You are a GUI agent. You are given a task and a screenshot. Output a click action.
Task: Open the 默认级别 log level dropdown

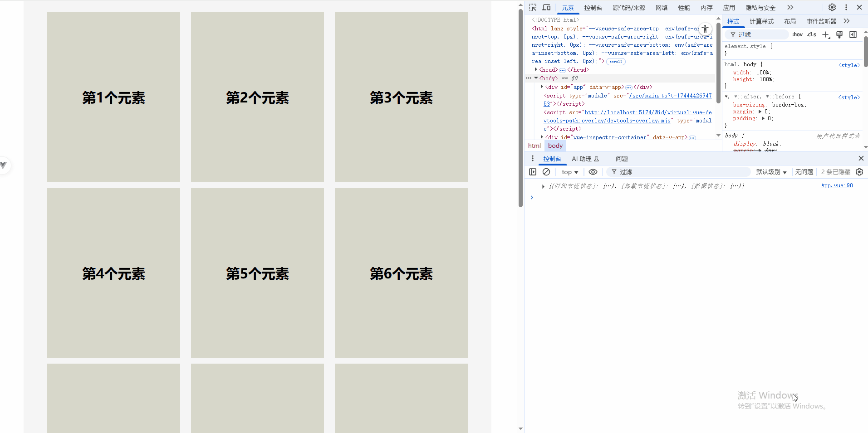(771, 172)
